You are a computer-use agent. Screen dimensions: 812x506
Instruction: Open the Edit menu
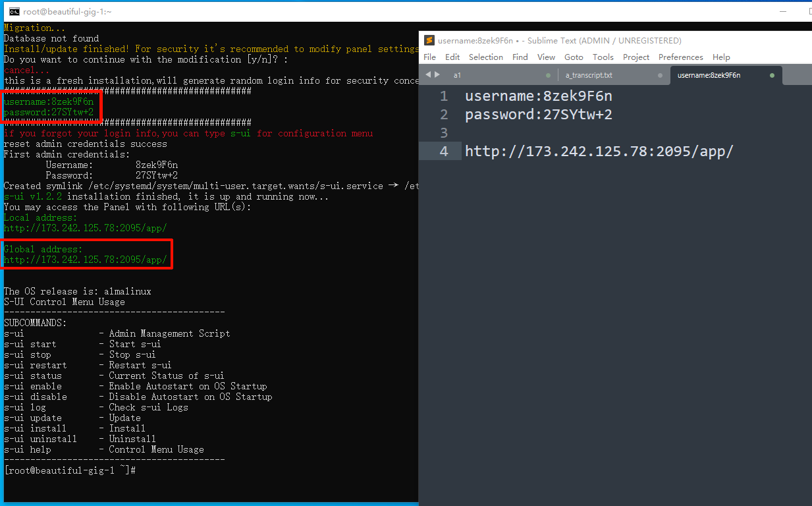pos(452,57)
